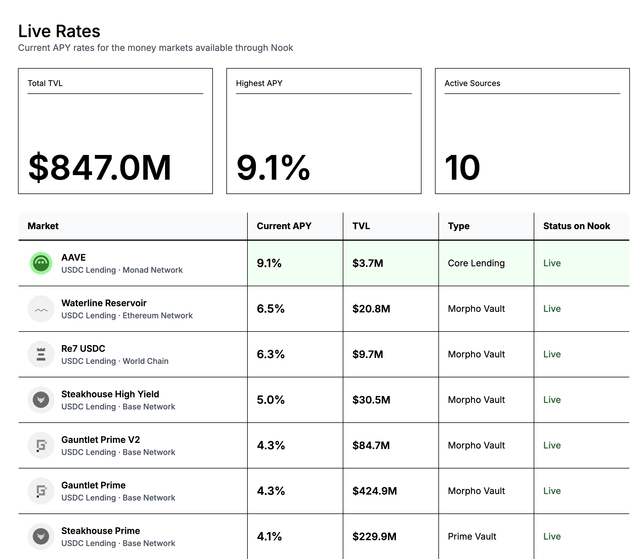The height and width of the screenshot is (559, 640).
Task: Click the Steakhouse High Yield logo icon
Action: pos(41,400)
